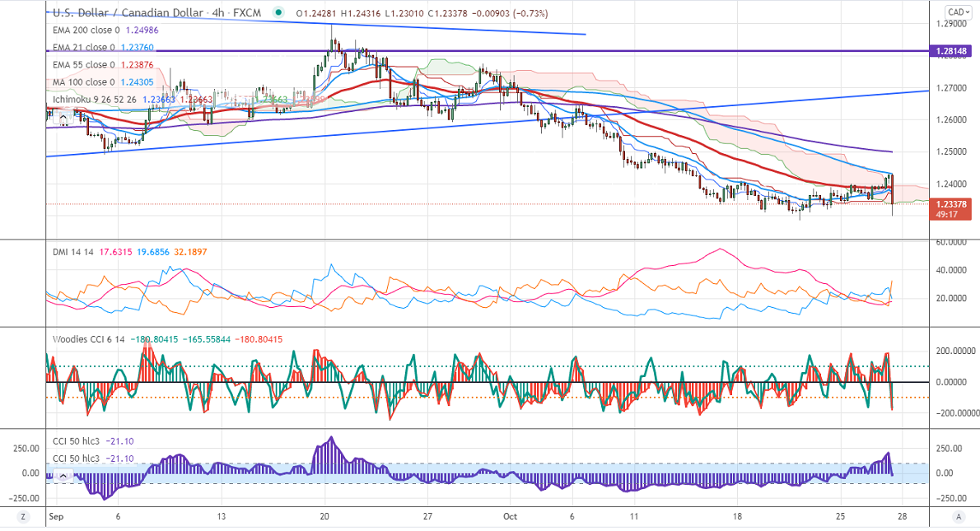The height and width of the screenshot is (531, 980).
Task: Click the 20.0000 DMI axis label
Action: (950, 298)
